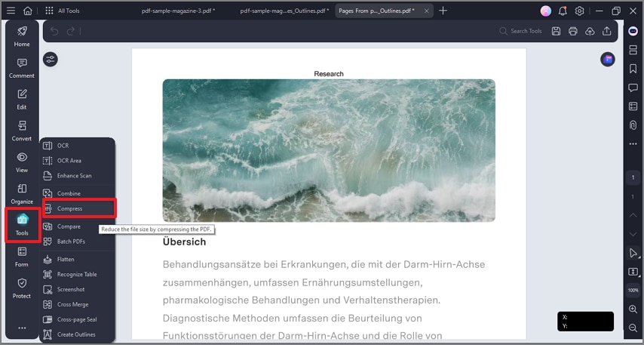Select Flatten option
This screenshot has width=644, height=345.
[x=77, y=260]
